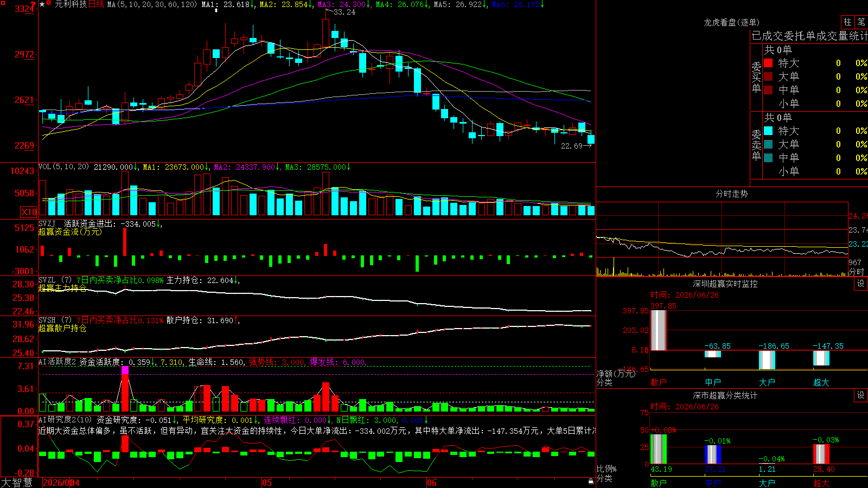Click the red gear icon next to the star
The width and height of the screenshot is (868, 488).
49,3
